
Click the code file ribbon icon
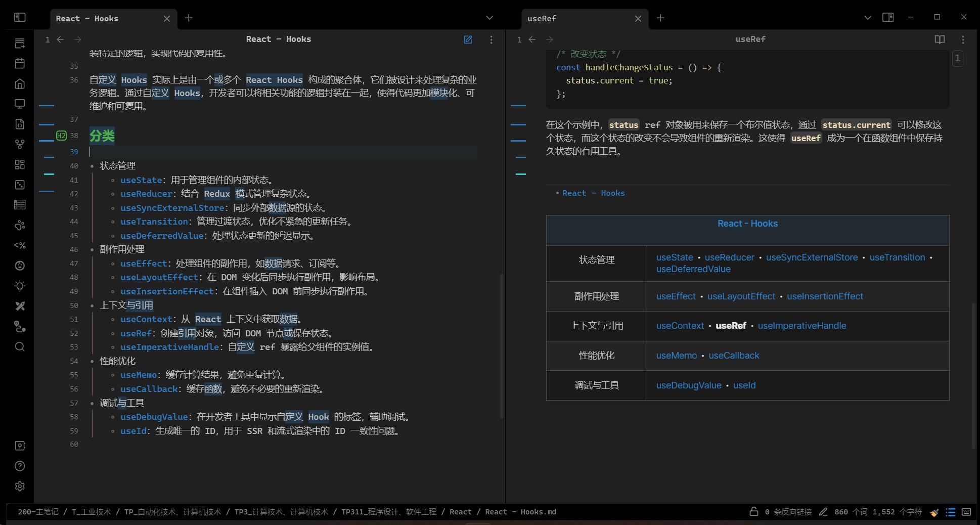[20, 124]
